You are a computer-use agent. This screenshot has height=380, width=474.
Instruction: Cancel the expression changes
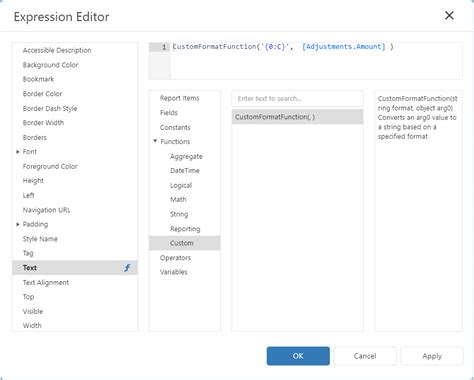(365, 356)
